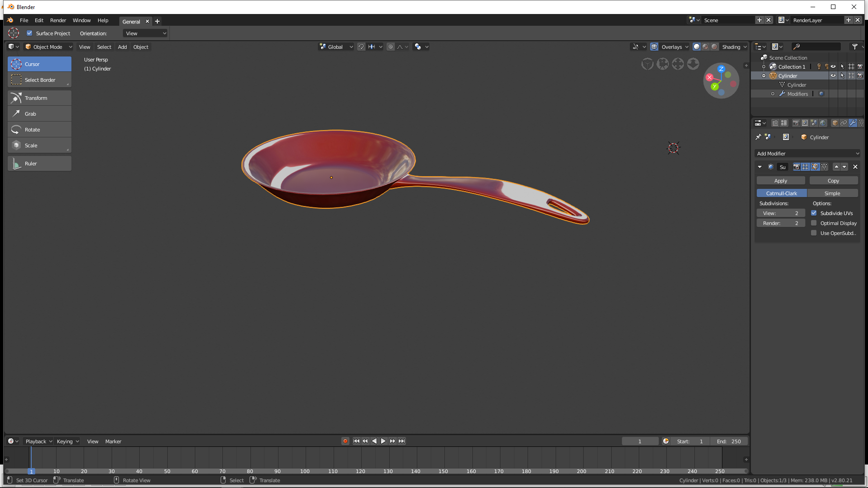Viewport: 868px width, 488px height.
Task: Hide Cylinder using the eye icon
Action: [x=833, y=75]
